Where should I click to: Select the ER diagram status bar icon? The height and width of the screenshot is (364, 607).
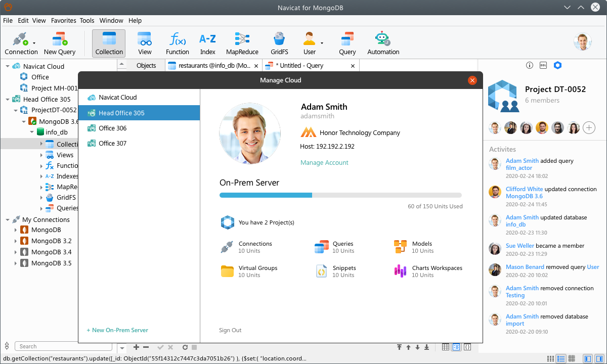click(572, 358)
